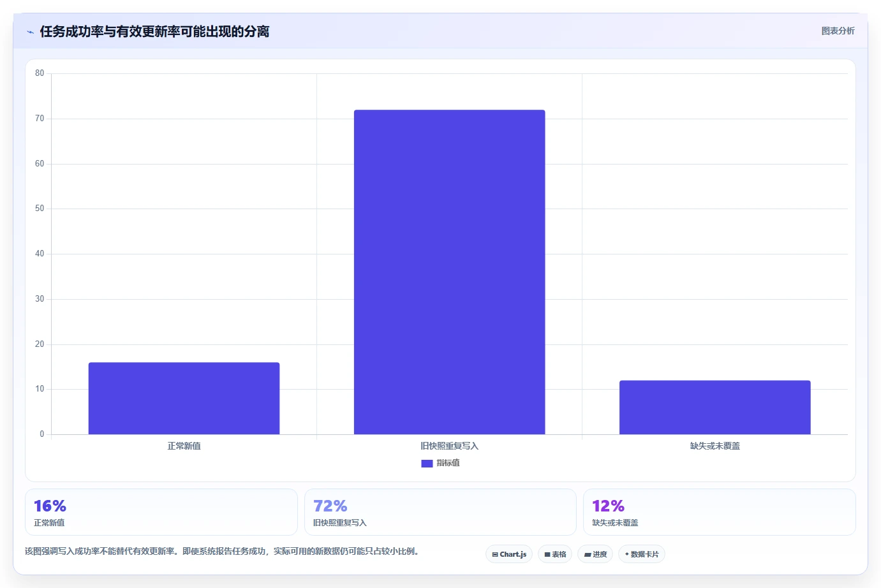The height and width of the screenshot is (588, 881).
Task: Click the 缺失或未覆盖 x-axis label
Action: (714, 446)
